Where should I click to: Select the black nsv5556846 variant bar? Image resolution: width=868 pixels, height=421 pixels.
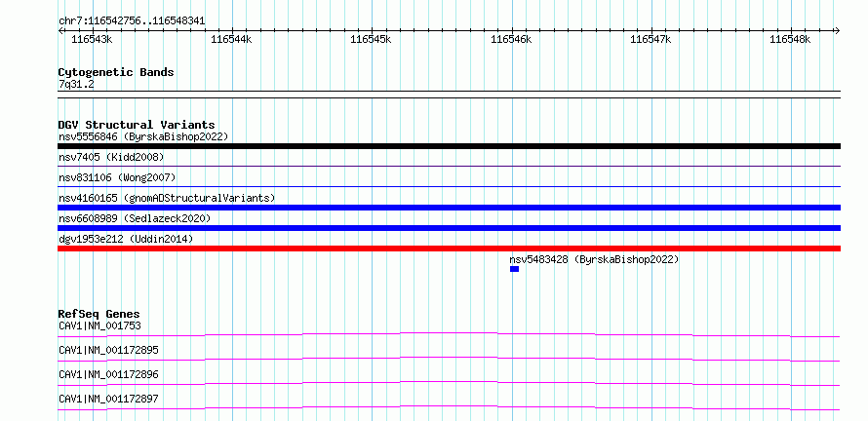pyautogui.click(x=449, y=146)
